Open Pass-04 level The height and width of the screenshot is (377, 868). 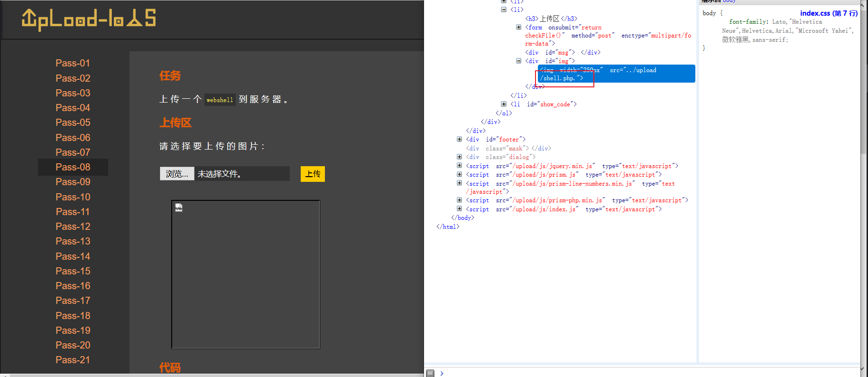[73, 108]
